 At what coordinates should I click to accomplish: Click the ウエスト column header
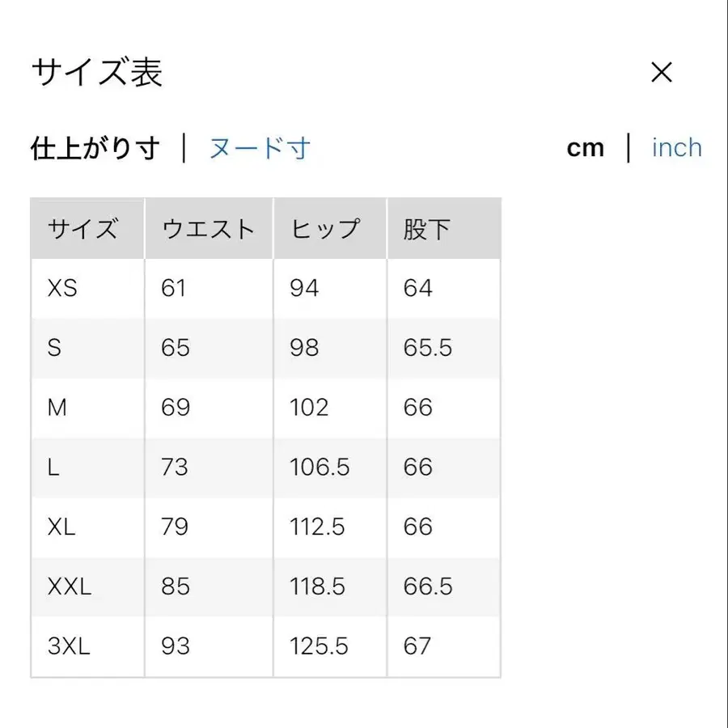205,229
